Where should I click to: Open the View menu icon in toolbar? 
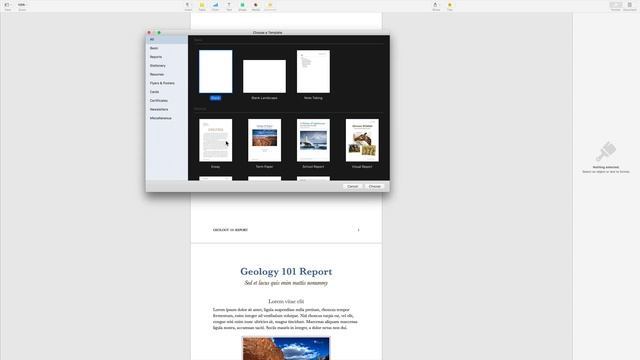(7, 5)
